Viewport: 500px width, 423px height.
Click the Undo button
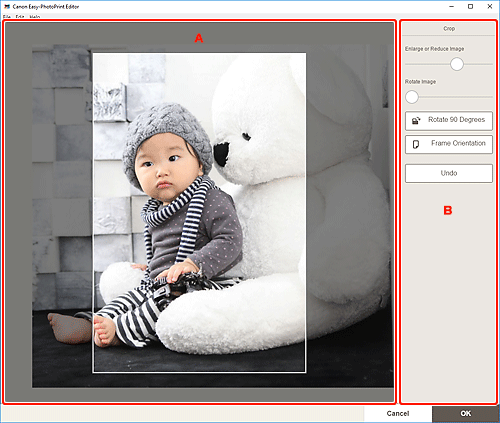tap(449, 173)
